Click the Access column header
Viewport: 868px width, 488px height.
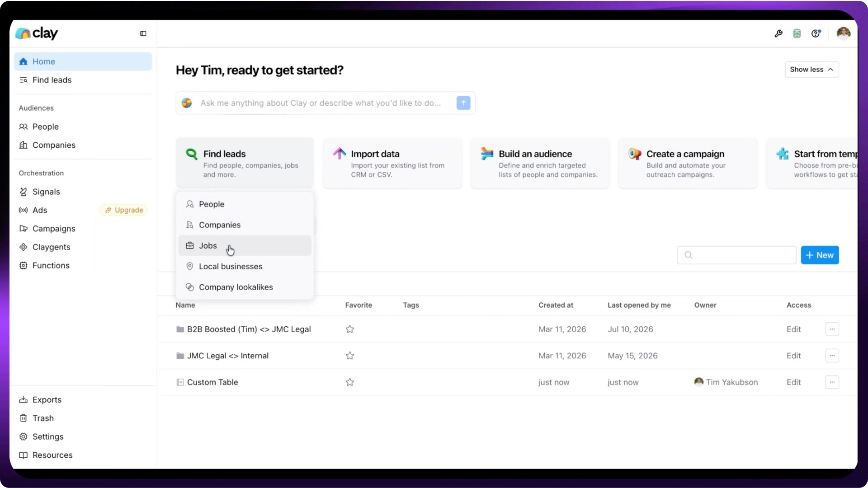pos(798,305)
